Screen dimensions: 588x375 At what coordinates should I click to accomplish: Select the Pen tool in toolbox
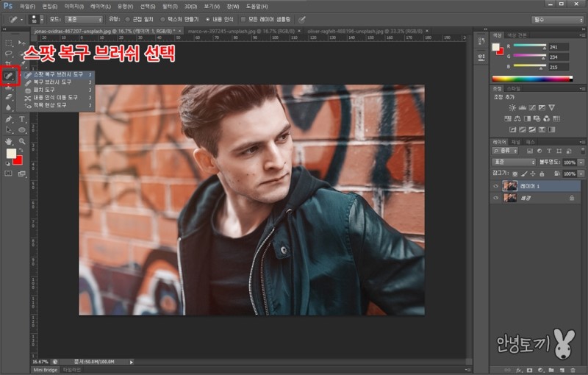9,118
